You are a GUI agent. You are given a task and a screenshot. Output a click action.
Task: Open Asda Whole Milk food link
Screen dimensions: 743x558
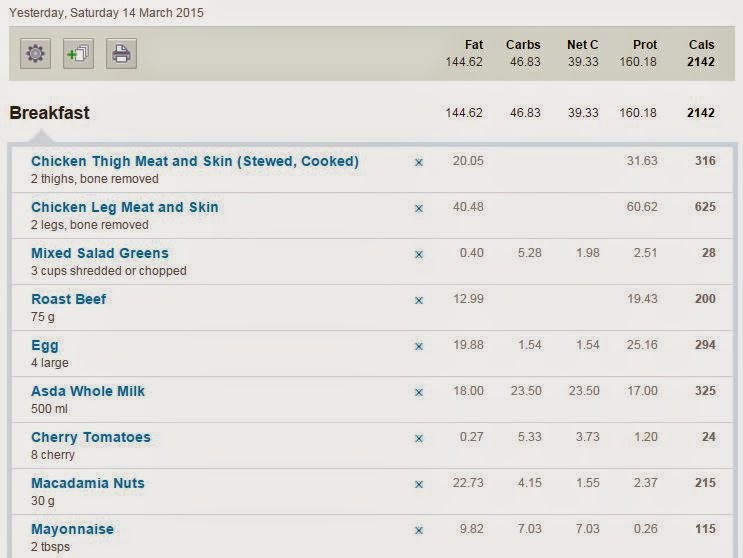[88, 391]
